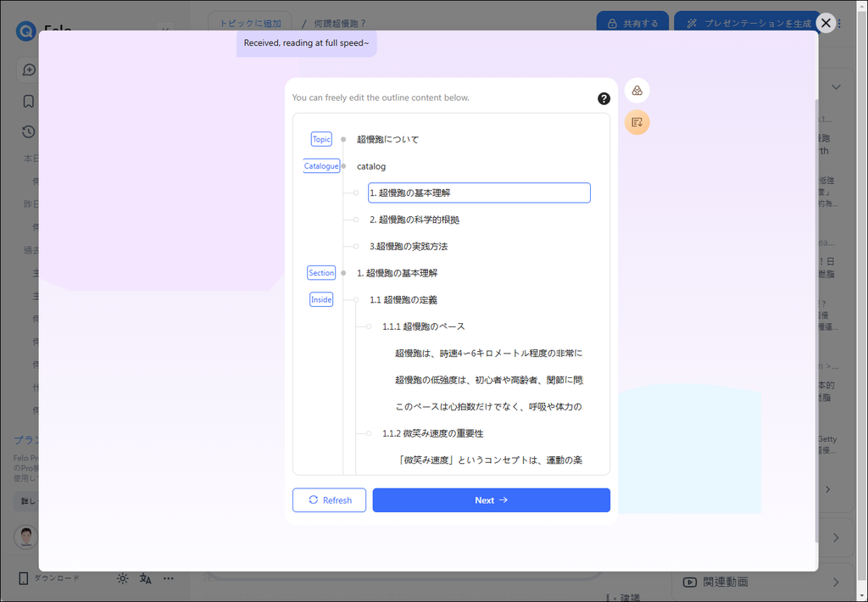Select the outline row '1.1 超慢跑の定義'
The width and height of the screenshot is (868, 602).
click(403, 300)
